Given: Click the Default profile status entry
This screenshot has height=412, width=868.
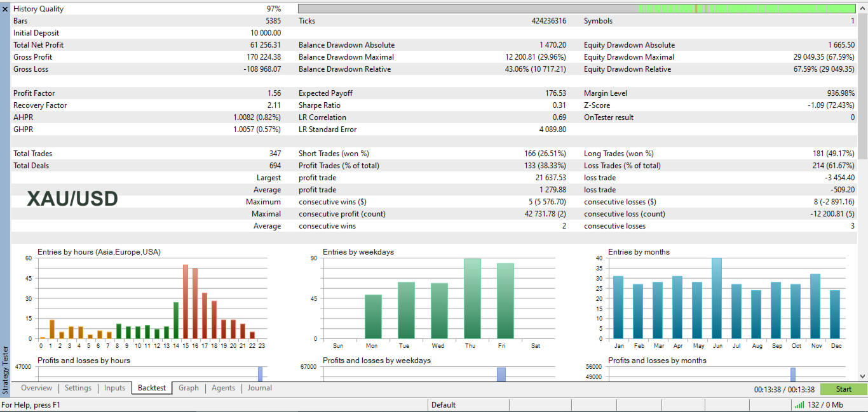Looking at the screenshot, I should pyautogui.click(x=444, y=405).
